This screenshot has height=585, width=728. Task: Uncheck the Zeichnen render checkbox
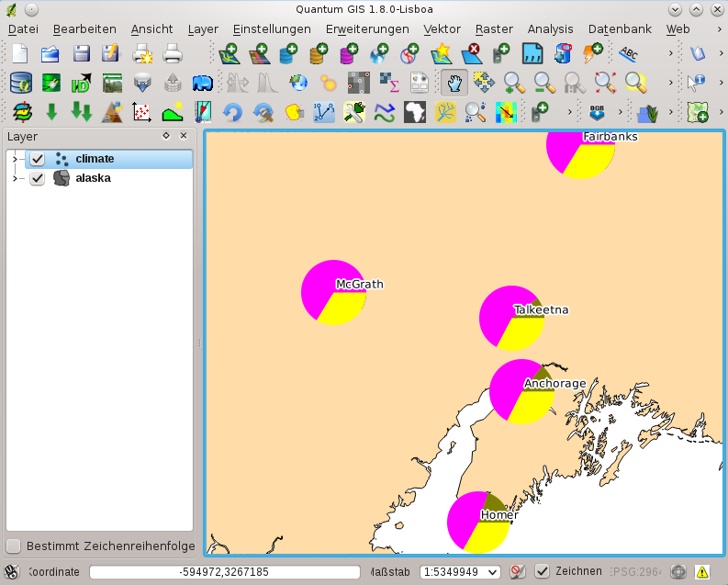(542, 571)
